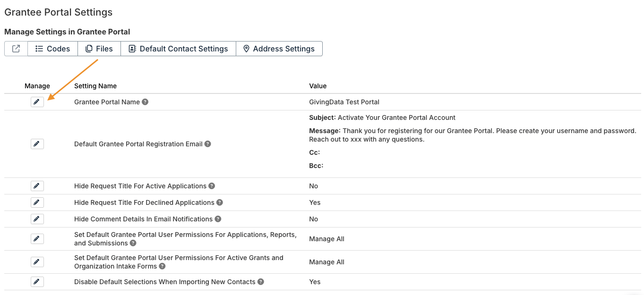This screenshot has width=644, height=295.
Task: Open the Codes settings
Action: point(52,48)
